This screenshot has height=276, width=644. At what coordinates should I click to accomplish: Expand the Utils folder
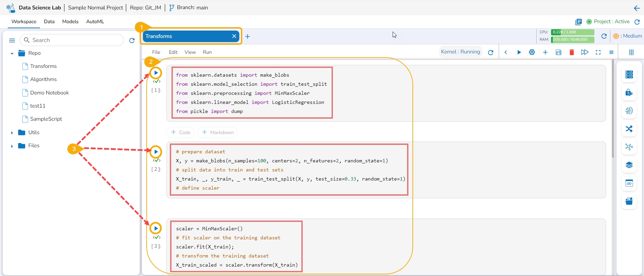click(x=12, y=133)
